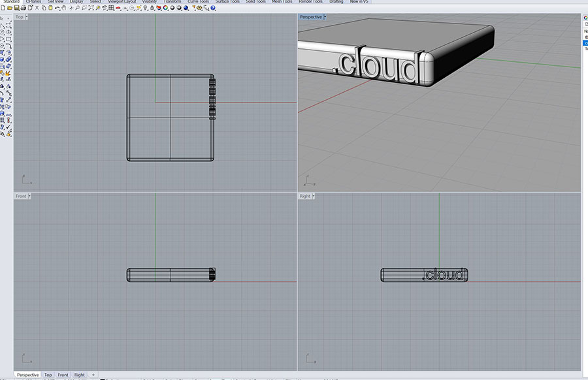Image resolution: width=588 pixels, height=380 pixels.
Task: Click the Top viewport title label
Action: 20,17
